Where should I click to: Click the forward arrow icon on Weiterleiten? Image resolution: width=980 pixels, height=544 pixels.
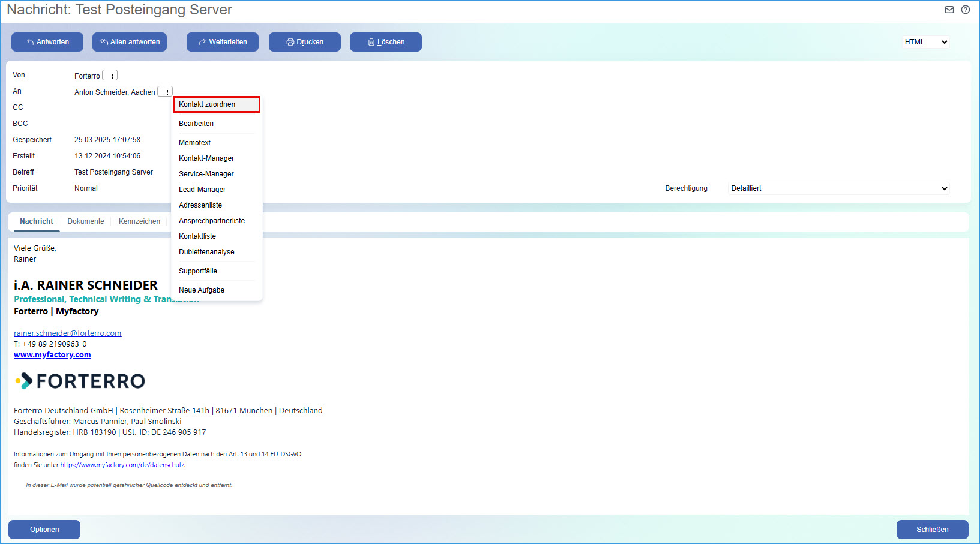tap(201, 42)
